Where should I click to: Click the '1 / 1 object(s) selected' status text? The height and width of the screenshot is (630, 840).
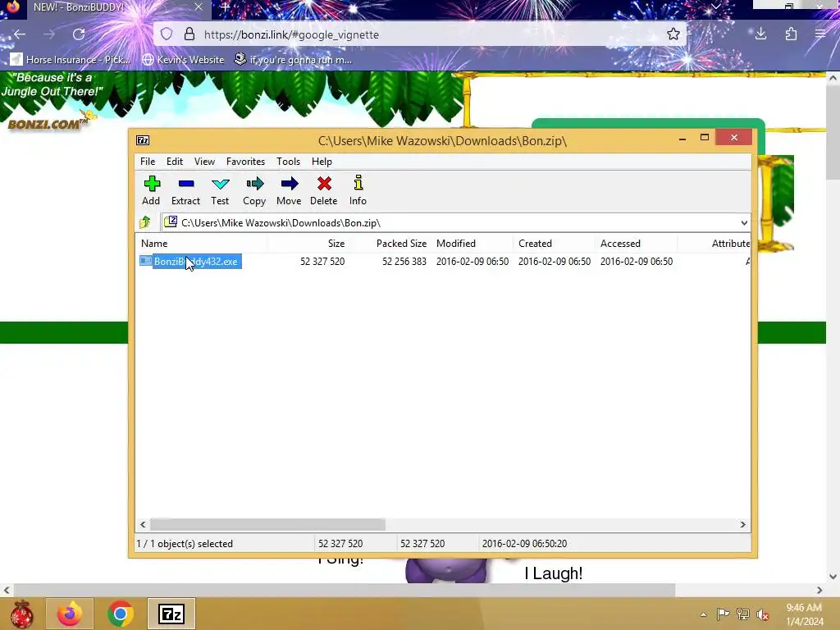coord(185,544)
